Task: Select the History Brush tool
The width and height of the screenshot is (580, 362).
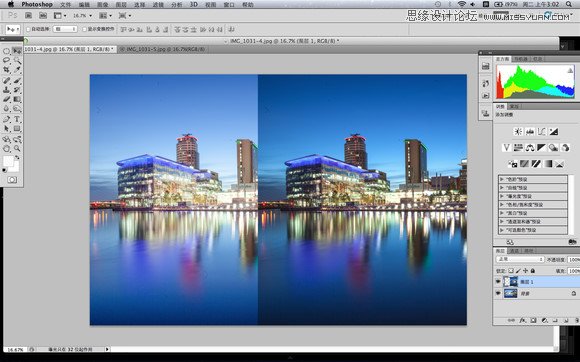Action: tap(17, 90)
